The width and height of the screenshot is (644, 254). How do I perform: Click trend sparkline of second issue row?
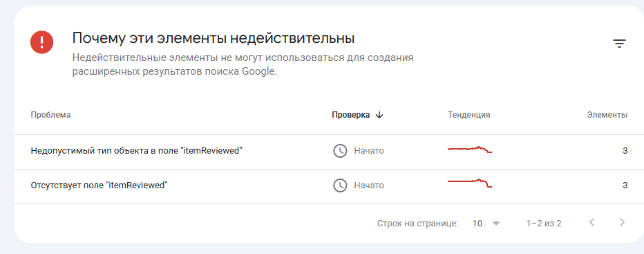pyautogui.click(x=470, y=183)
